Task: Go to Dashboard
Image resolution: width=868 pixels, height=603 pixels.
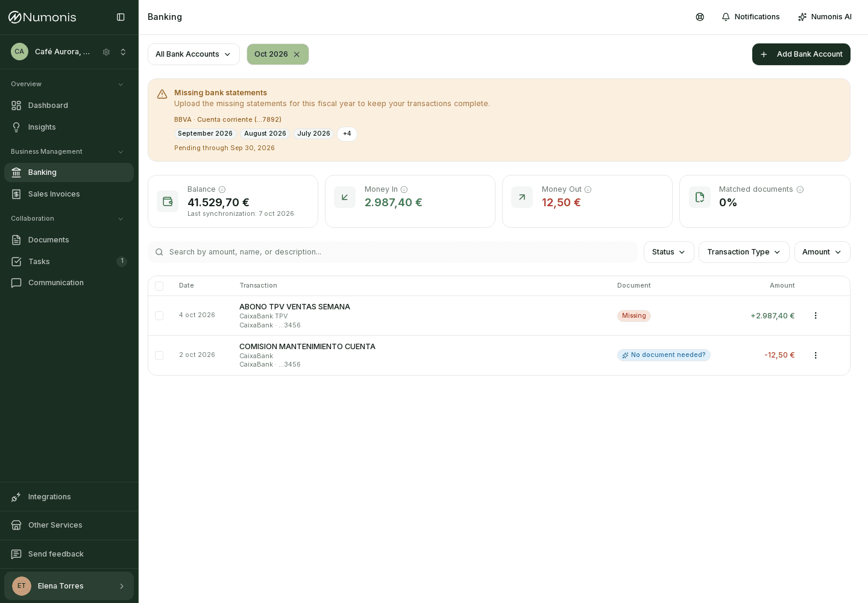Action: [69, 106]
